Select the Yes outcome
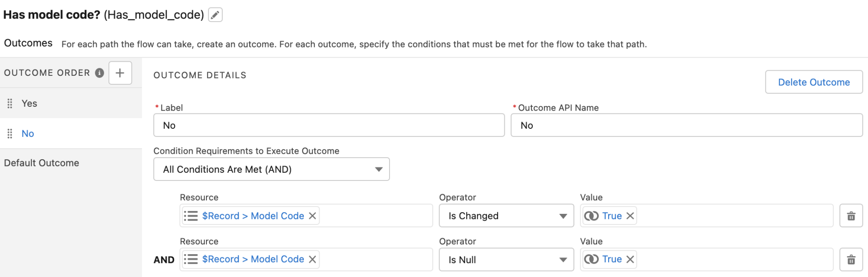The width and height of the screenshot is (868, 277). (x=71, y=103)
